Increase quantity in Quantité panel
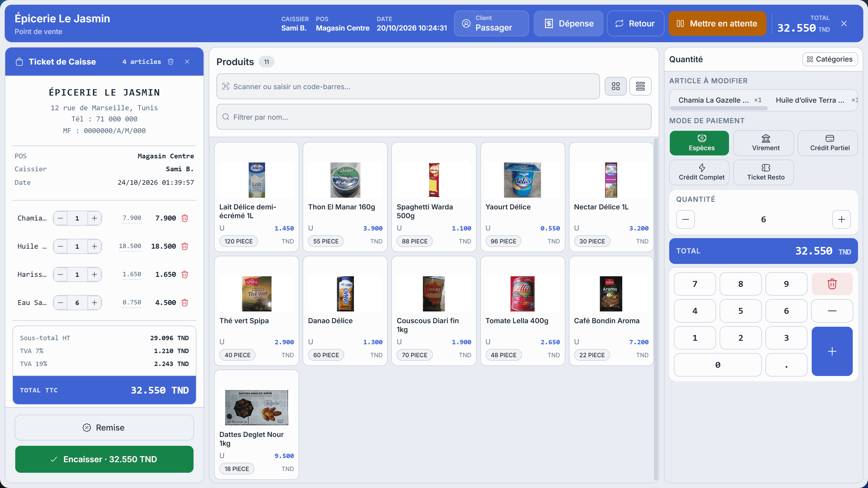The width and height of the screenshot is (868, 488). pos(841,219)
